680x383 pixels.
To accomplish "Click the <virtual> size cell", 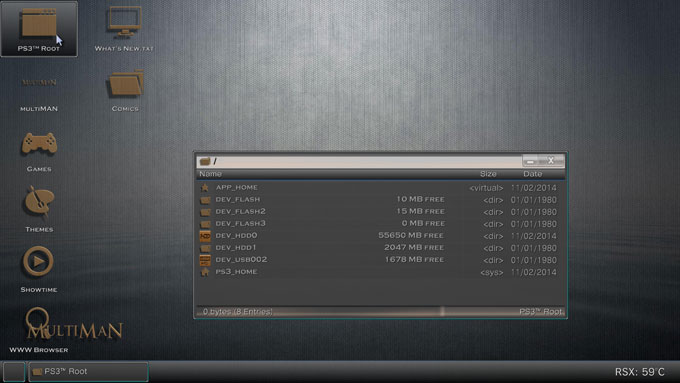I will (486, 188).
